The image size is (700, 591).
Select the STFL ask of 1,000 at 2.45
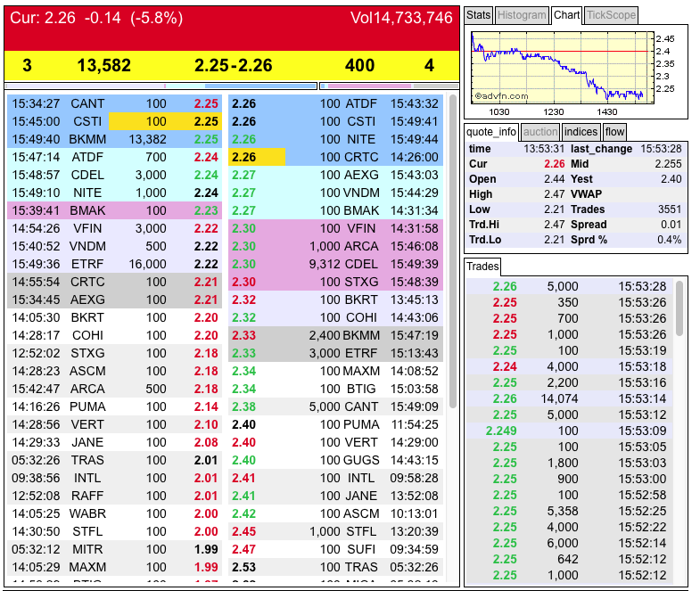coord(335,531)
